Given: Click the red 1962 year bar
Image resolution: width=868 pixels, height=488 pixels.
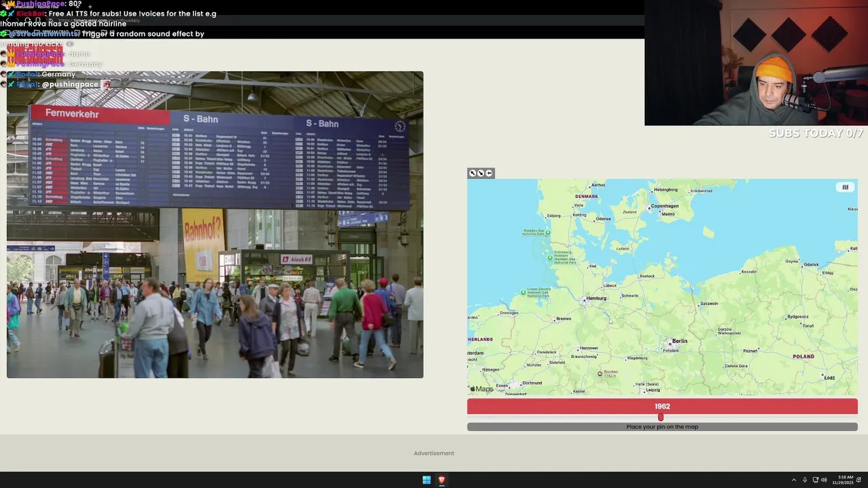Looking at the screenshot, I should click(663, 406).
